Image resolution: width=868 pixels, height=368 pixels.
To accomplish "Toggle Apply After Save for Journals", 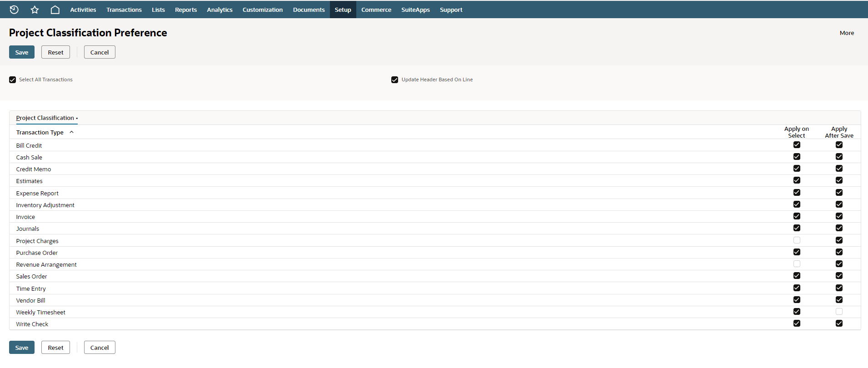I will pyautogui.click(x=839, y=228).
